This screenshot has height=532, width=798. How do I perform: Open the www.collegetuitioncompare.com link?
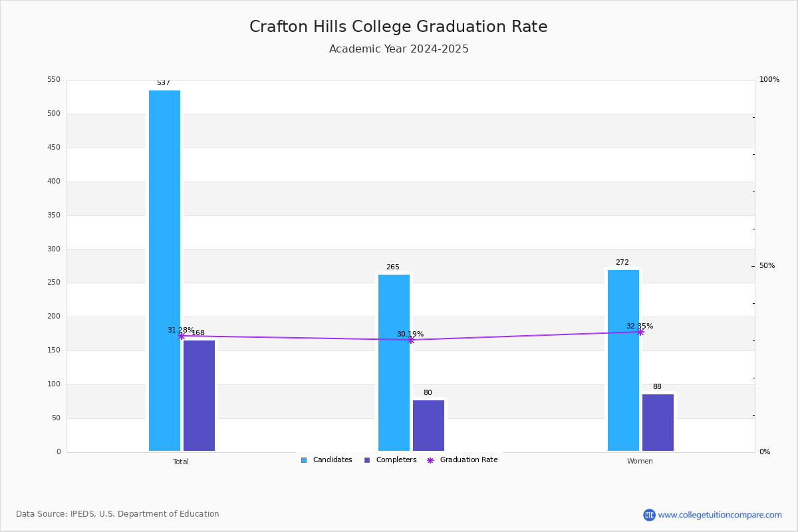pyautogui.click(x=720, y=515)
